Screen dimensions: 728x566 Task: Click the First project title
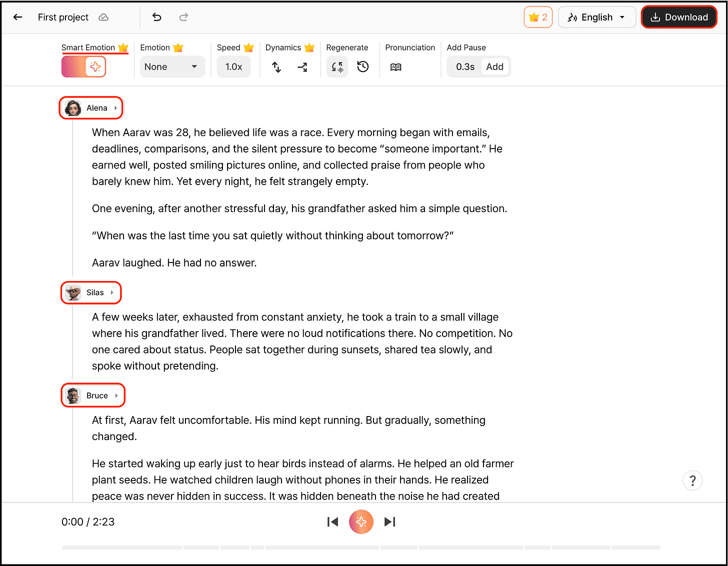[63, 17]
